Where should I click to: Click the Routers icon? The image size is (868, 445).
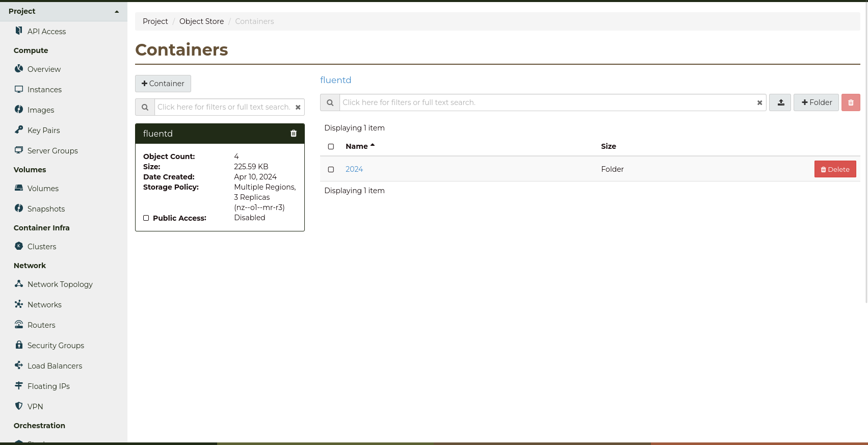(x=19, y=324)
